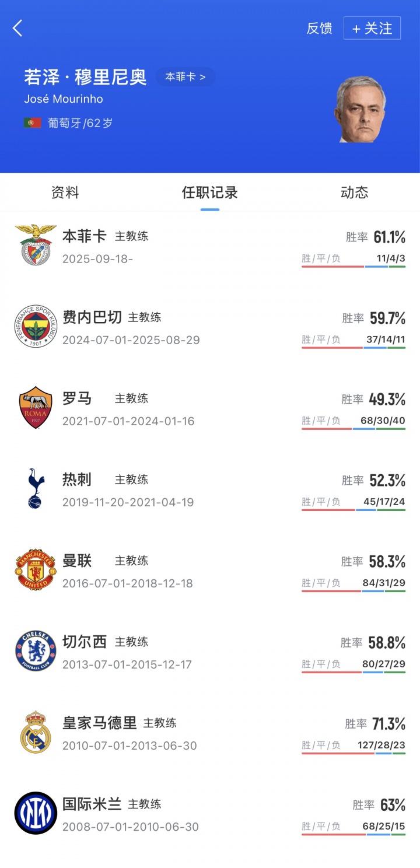The width and height of the screenshot is (420, 868).
Task: Expand the 本菲卡 current club chip
Action: pyautogui.click(x=185, y=77)
